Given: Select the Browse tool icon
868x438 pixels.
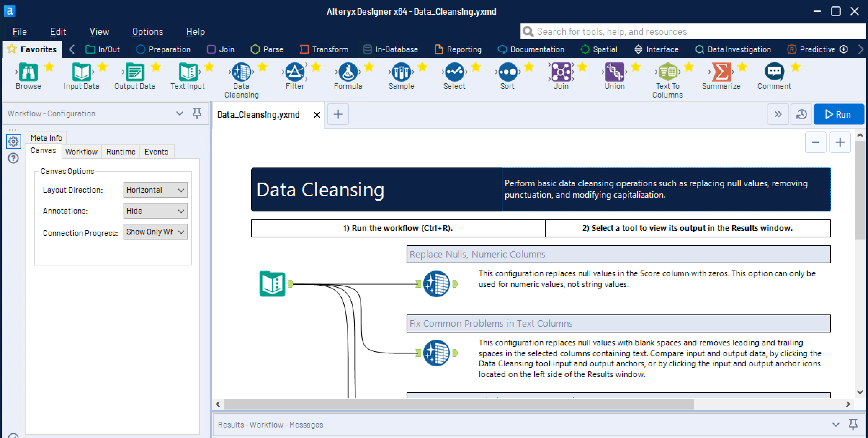Looking at the screenshot, I should [x=28, y=72].
